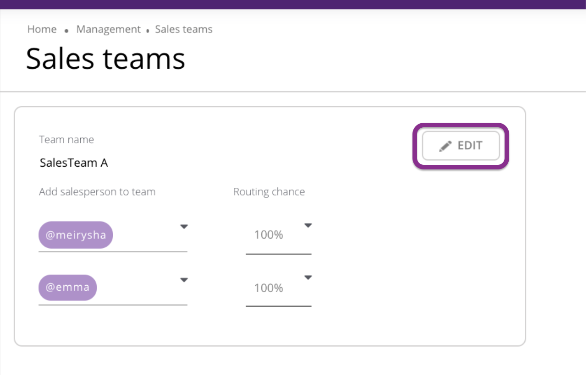Go to Home via breadcrumb

pos(42,29)
